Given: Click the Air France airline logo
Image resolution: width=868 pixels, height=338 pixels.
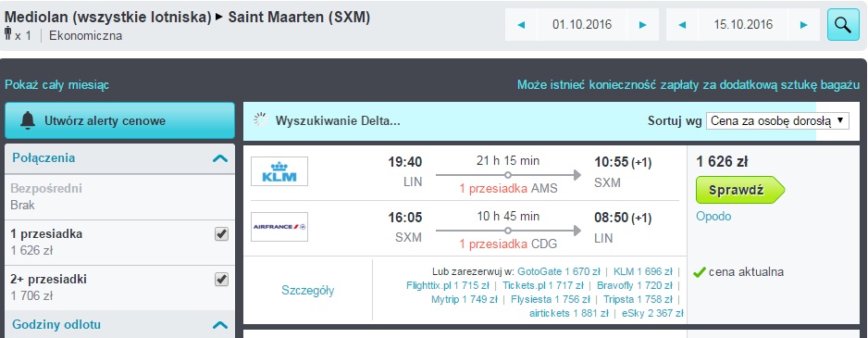Looking at the screenshot, I should click(x=279, y=227).
